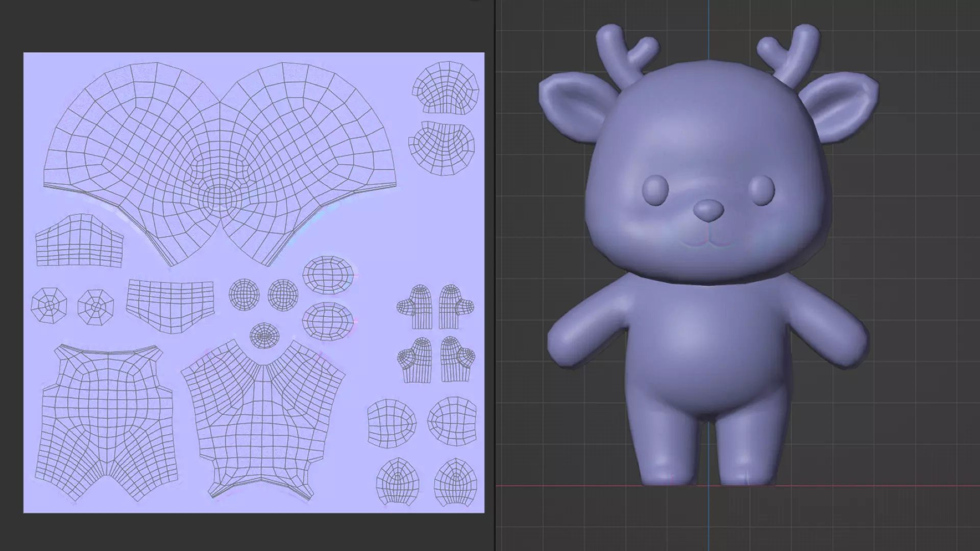Click the divider between UV editor and viewport
This screenshot has width=980, height=551.
tap(495, 275)
